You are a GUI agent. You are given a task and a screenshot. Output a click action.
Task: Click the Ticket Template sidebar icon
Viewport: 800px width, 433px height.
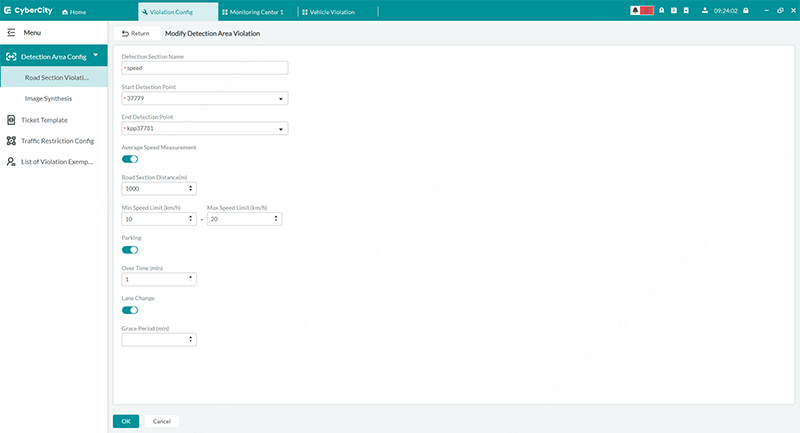click(11, 120)
